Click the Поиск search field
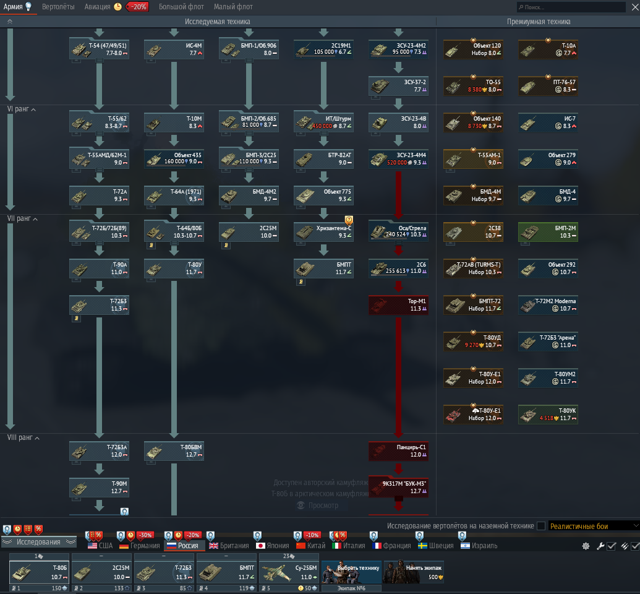The image size is (640, 594). (x=571, y=7)
